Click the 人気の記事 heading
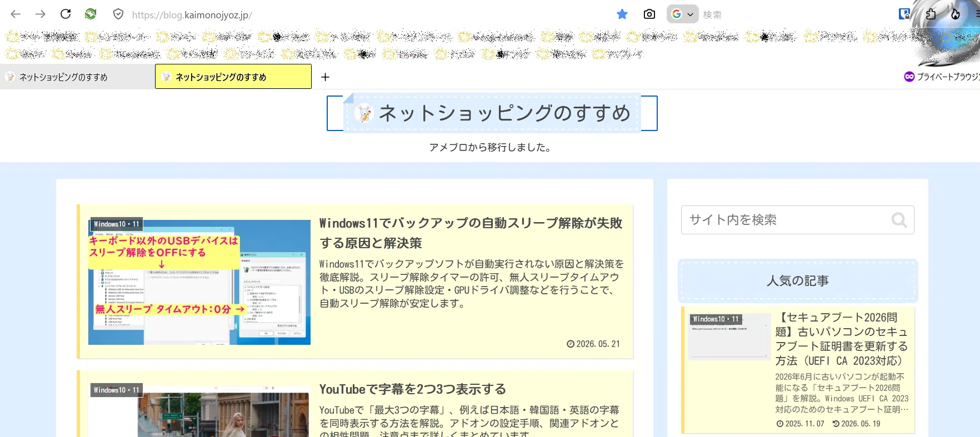The image size is (980, 437). [x=798, y=281]
